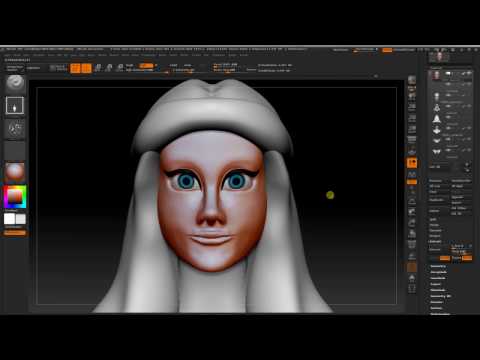Select the head subtool thumbnail in SubTool list
The height and width of the screenshot is (360, 480).
pos(436,75)
